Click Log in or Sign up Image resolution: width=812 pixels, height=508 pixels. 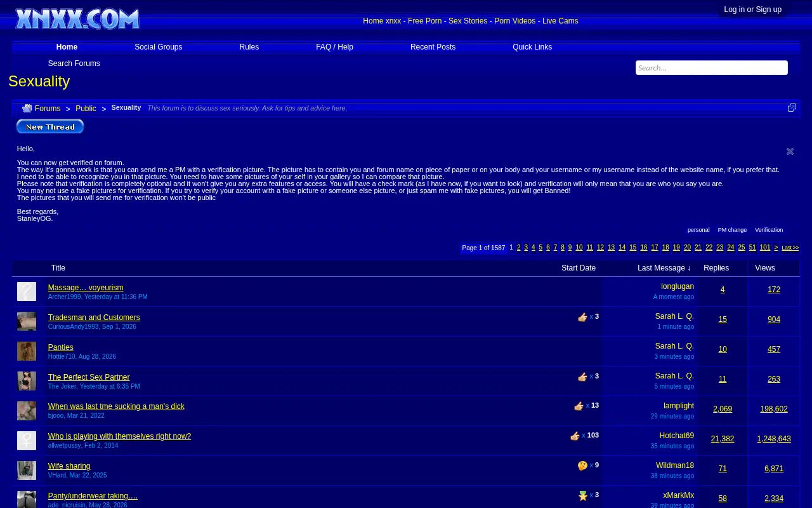pos(752,10)
